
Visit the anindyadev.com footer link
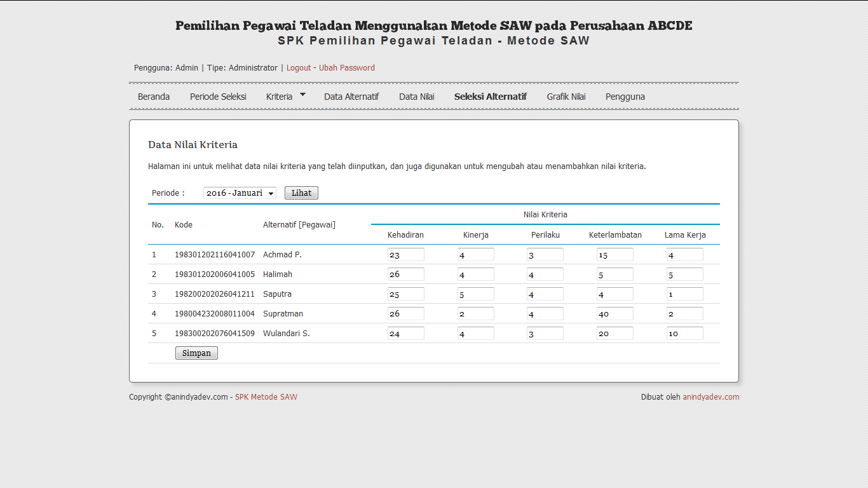[711, 397]
